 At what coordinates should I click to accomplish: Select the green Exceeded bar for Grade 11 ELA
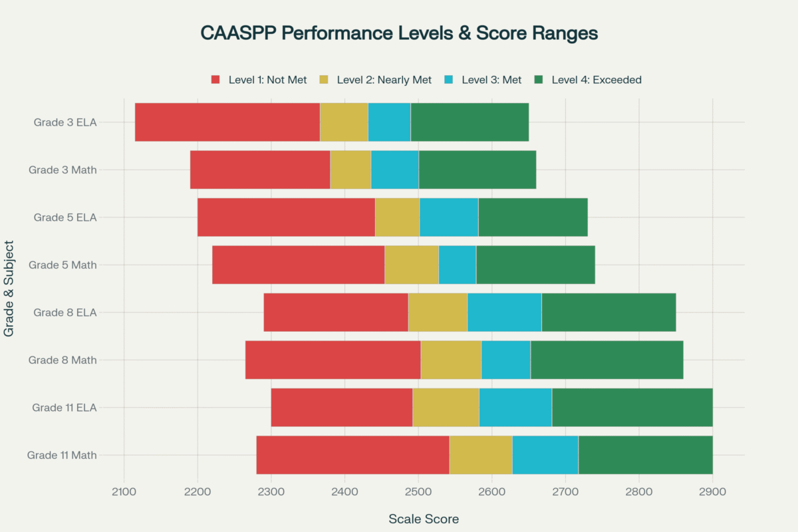tap(632, 408)
